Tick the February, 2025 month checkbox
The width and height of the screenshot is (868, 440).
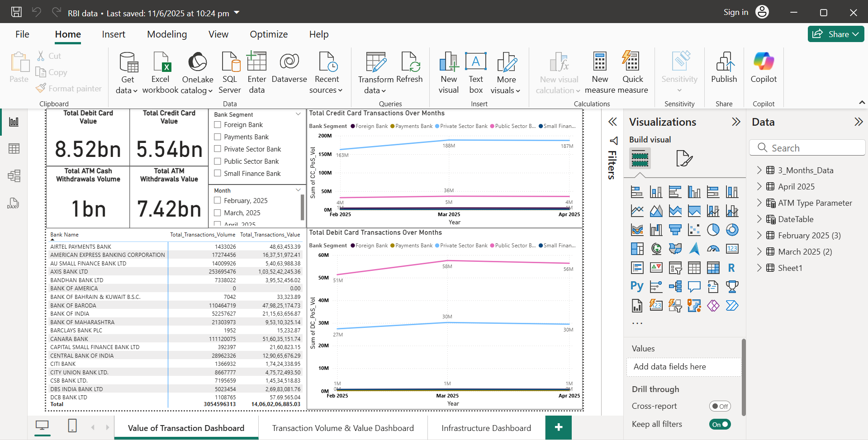(x=218, y=200)
